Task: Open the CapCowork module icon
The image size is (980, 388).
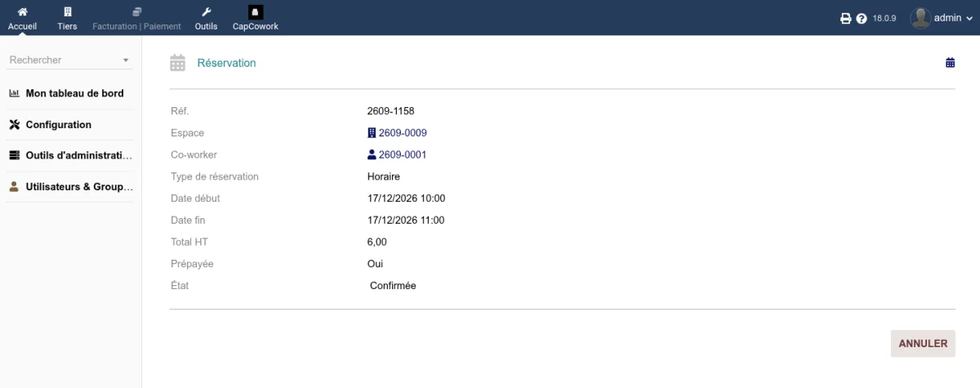Action: (x=256, y=12)
